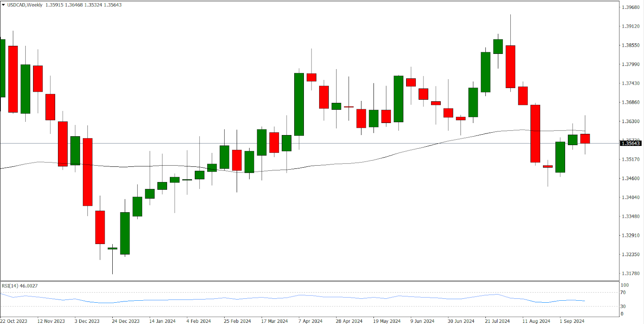Select the latest red candle at the chart's right edge
This screenshot has width=644, height=324.
585,139
